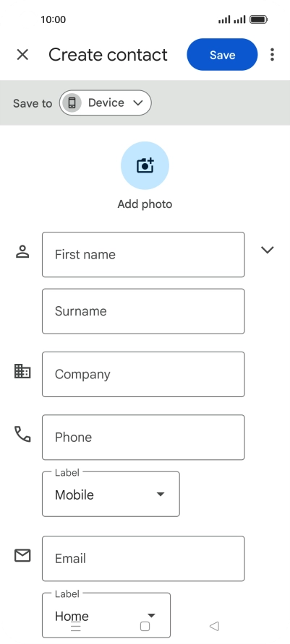This screenshot has height=644, width=290.
Task: Focus the First name field
Action: coord(143,255)
